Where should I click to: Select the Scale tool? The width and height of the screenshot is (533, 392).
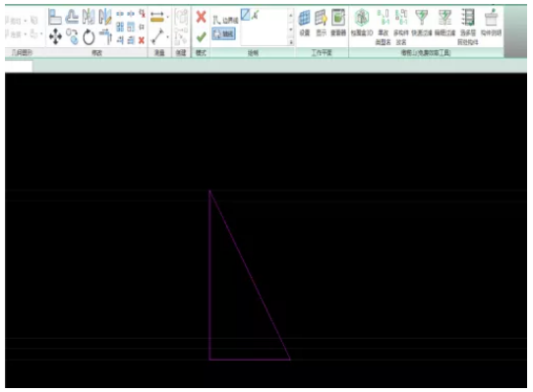coord(131,27)
